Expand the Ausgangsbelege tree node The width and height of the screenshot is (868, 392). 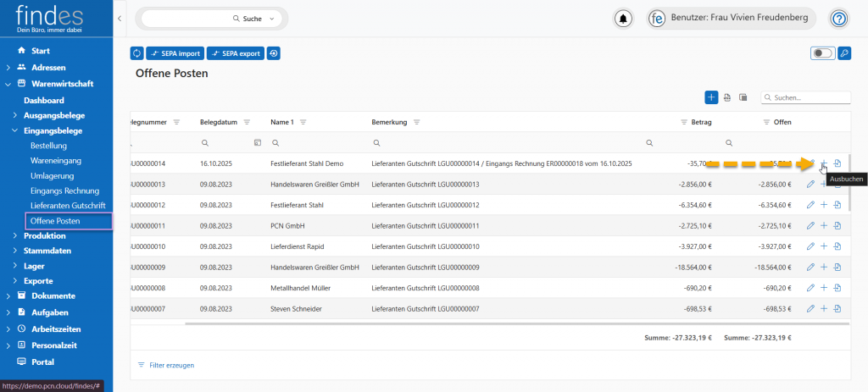(14, 116)
